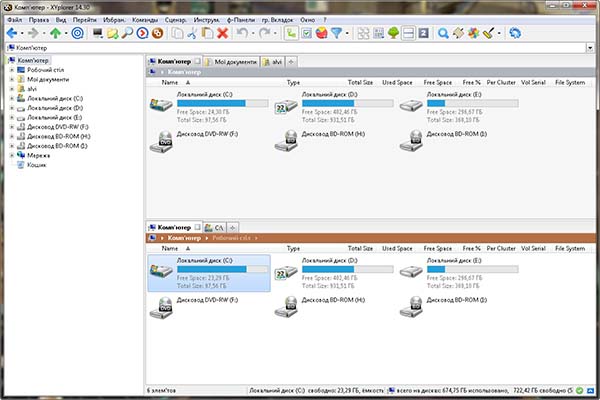
Task: Click the red Delete X icon
Action: 222,33
